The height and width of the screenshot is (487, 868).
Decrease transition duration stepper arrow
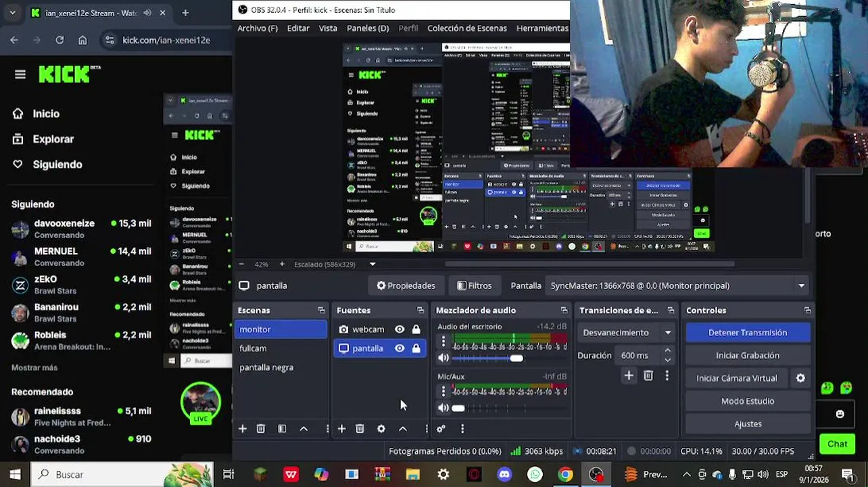(x=668, y=359)
